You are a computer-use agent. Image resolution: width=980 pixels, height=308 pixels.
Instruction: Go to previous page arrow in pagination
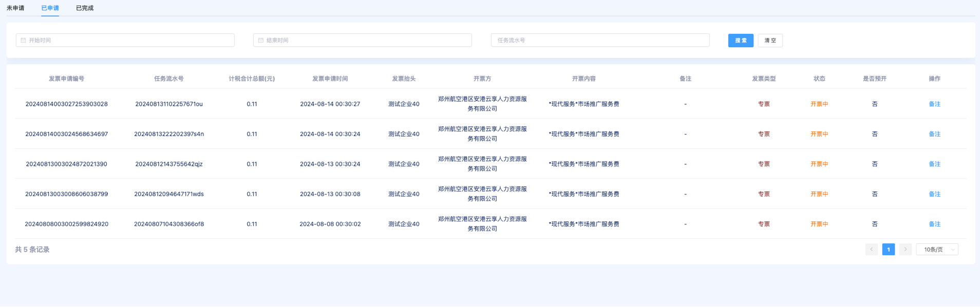tap(871, 249)
